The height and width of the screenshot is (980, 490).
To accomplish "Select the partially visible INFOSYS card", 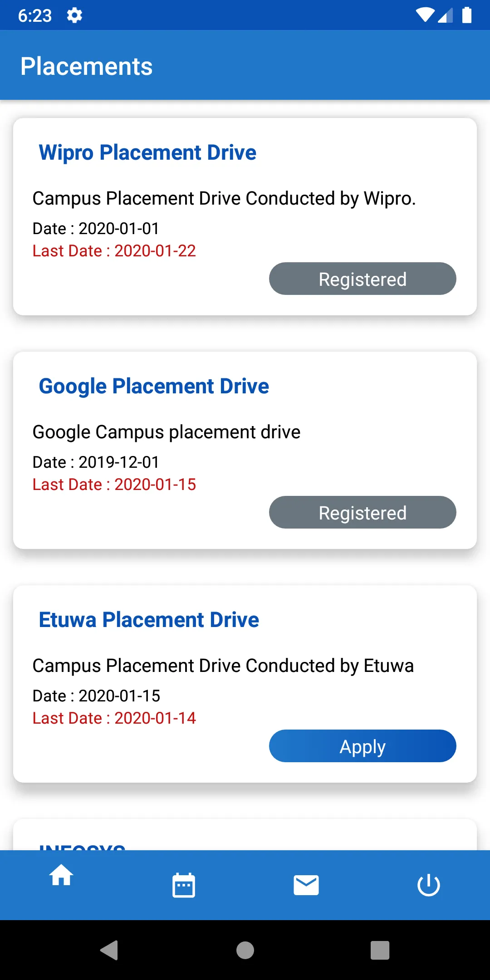I will [245, 837].
